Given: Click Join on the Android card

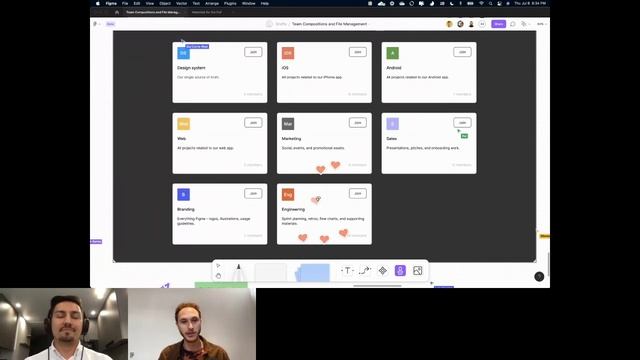Looking at the screenshot, I should [x=462, y=52].
